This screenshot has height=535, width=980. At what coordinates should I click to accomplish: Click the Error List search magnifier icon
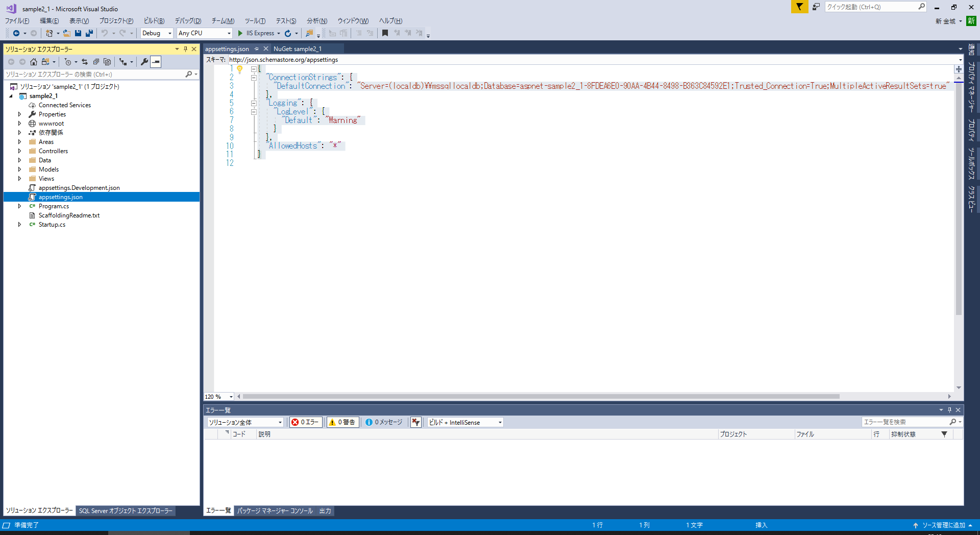pos(952,422)
